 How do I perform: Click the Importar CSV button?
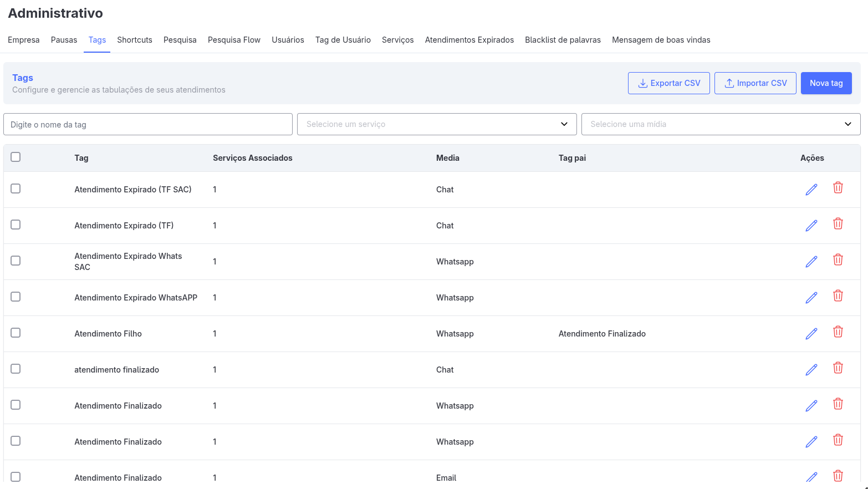[x=755, y=83]
